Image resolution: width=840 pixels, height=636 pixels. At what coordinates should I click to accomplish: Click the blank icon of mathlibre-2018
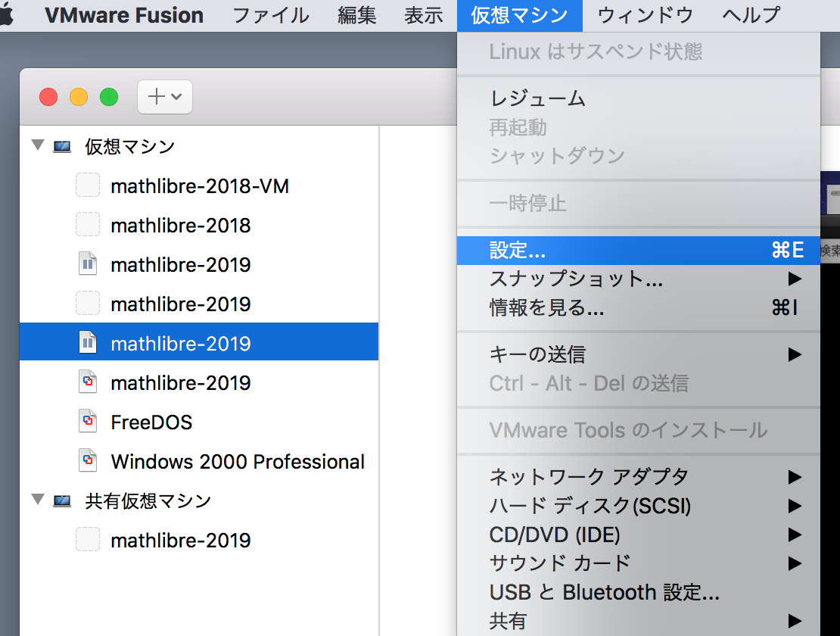[87, 224]
